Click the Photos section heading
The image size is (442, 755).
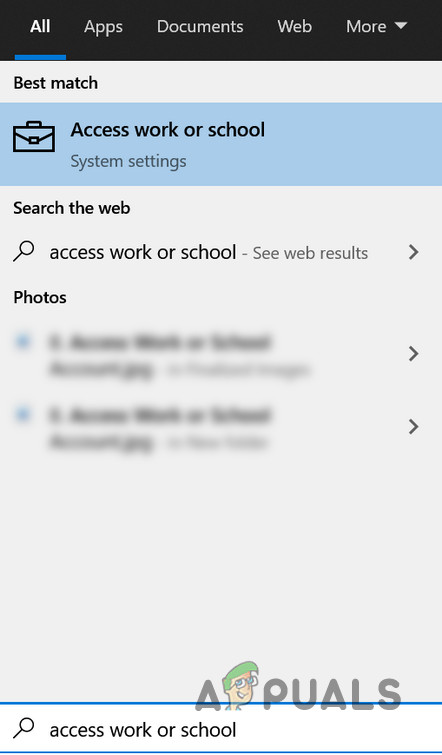[x=40, y=298]
